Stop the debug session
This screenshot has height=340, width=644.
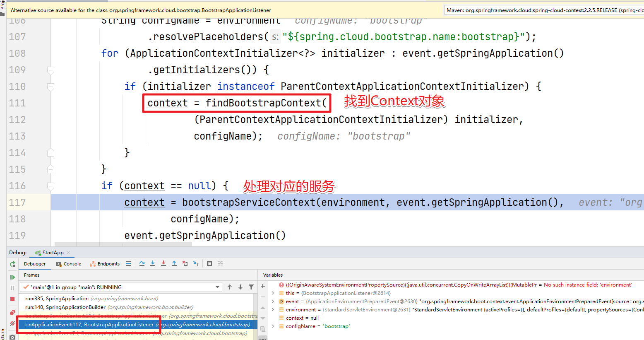pyautogui.click(x=12, y=299)
